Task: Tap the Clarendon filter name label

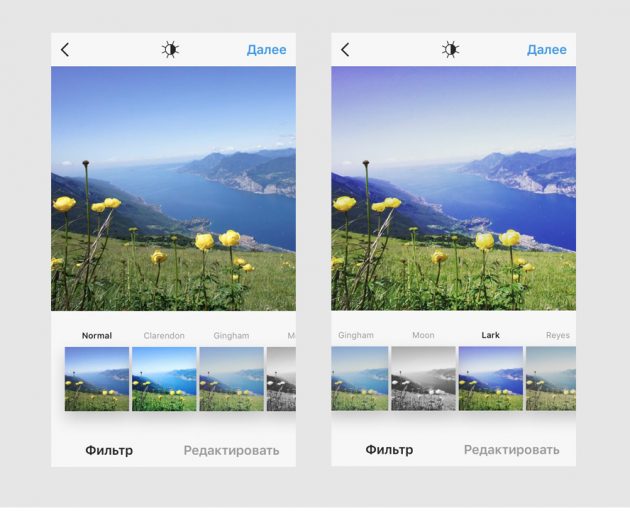Action: pyautogui.click(x=164, y=336)
